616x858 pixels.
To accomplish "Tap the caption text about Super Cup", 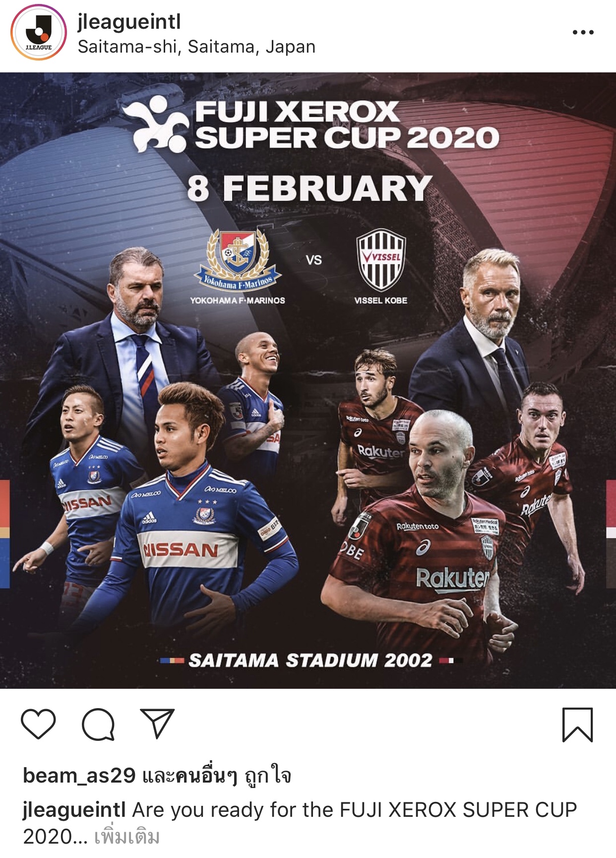I will [x=300, y=823].
